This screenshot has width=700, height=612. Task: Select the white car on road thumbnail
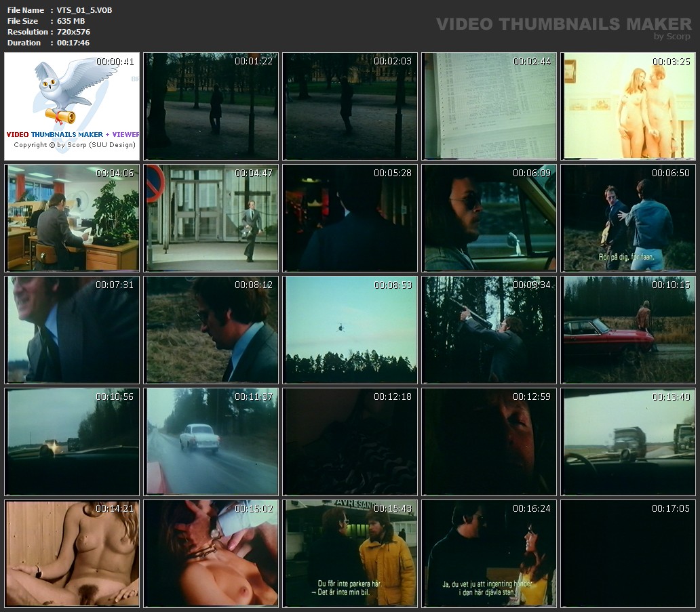pyautogui.click(x=211, y=441)
